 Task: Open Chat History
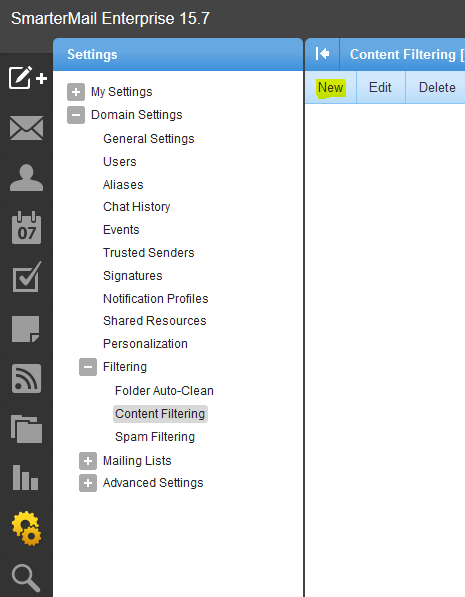[x=136, y=207]
